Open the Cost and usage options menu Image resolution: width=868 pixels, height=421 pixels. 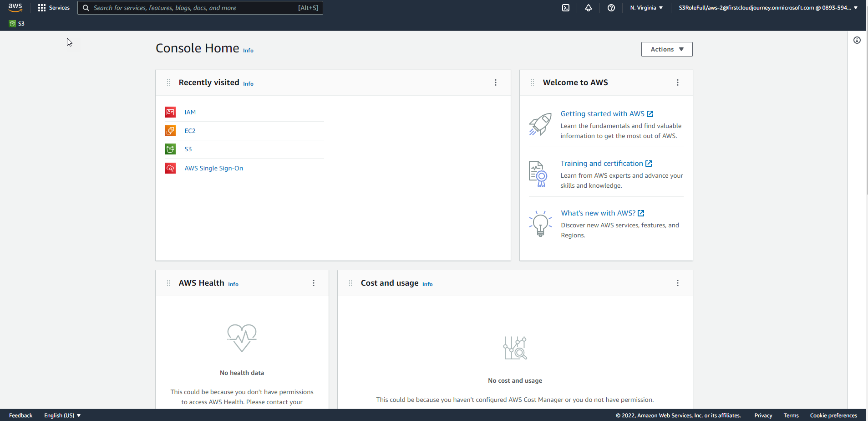coord(678,283)
